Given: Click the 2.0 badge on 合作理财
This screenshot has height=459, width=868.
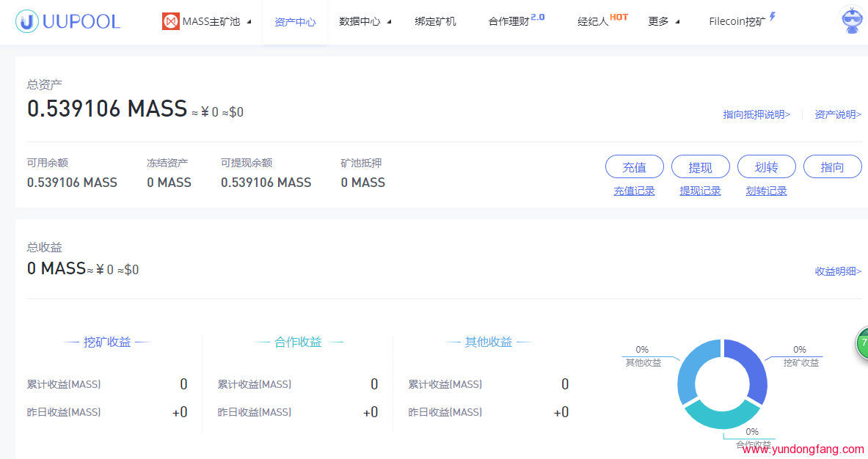Looking at the screenshot, I should coord(536,15).
